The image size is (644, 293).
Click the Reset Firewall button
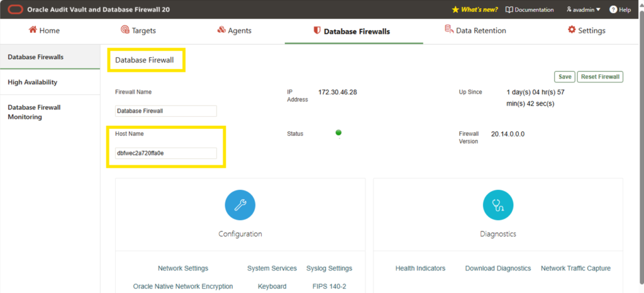click(x=600, y=77)
